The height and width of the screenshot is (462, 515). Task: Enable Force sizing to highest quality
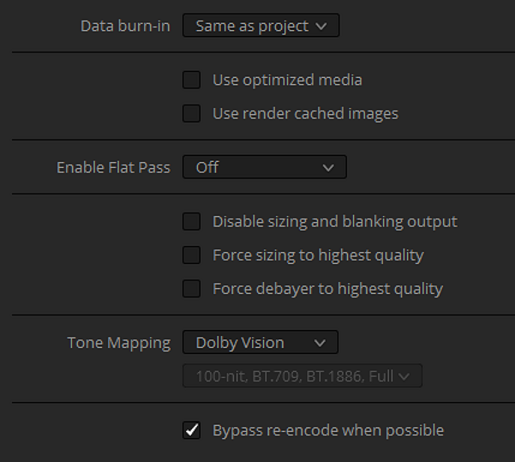(x=191, y=255)
